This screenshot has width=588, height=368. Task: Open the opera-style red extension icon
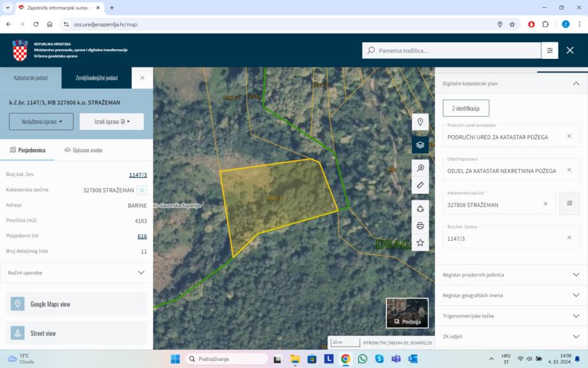click(x=531, y=24)
